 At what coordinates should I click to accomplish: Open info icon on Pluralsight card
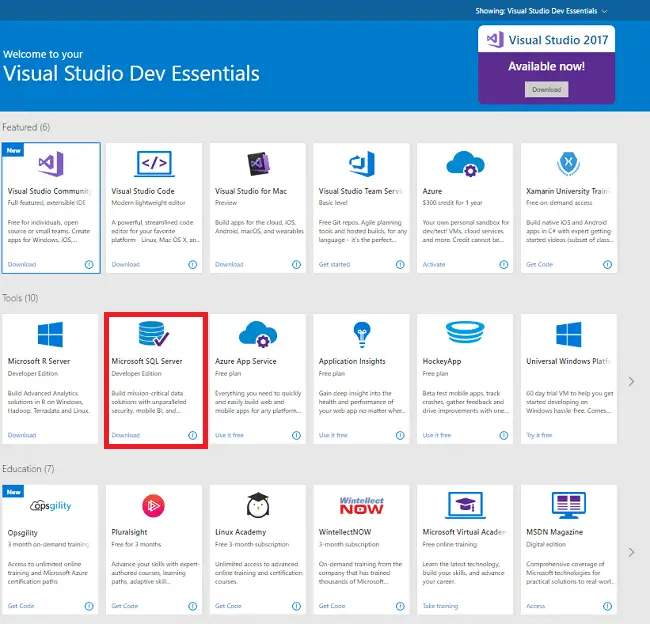point(193,606)
